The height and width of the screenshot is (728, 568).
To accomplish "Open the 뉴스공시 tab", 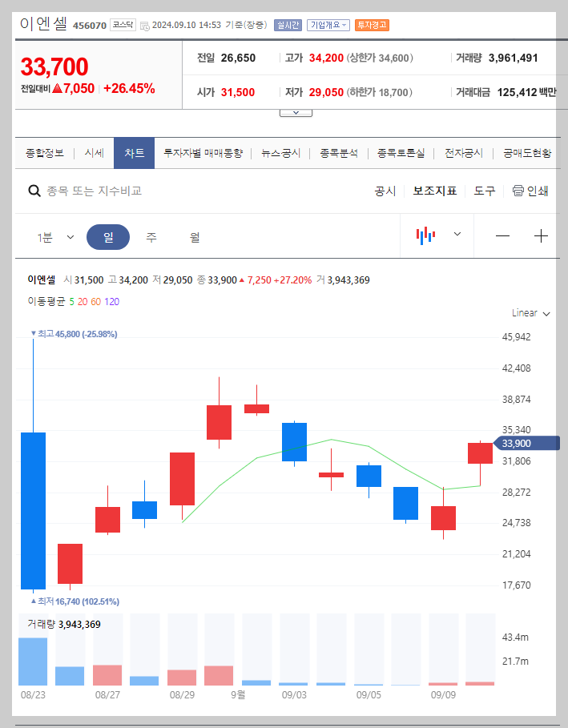I will pos(280,152).
